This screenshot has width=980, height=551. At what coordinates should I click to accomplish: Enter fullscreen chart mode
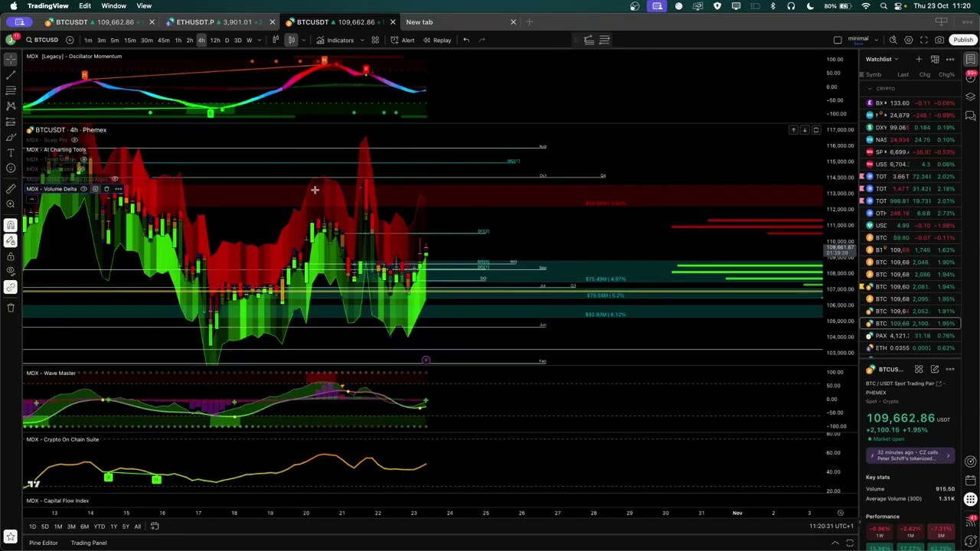pyautogui.click(x=924, y=40)
